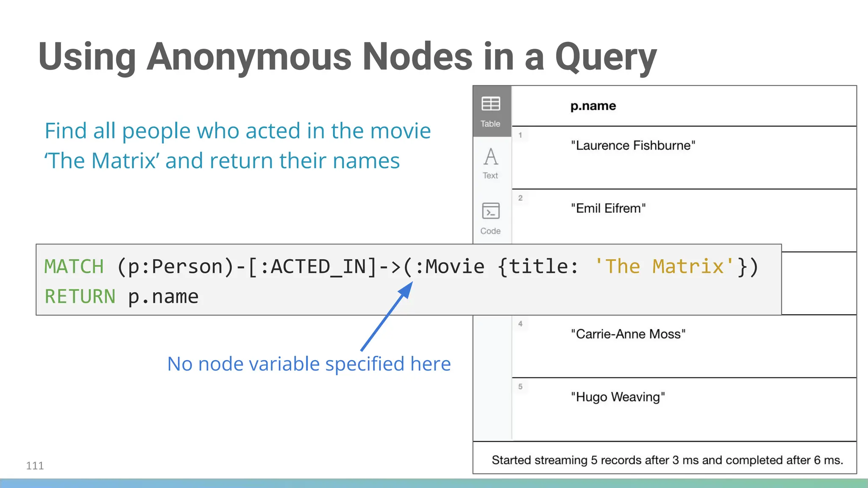The image size is (868, 488).
Task: Switch to the Text result view
Action: pos(491,164)
